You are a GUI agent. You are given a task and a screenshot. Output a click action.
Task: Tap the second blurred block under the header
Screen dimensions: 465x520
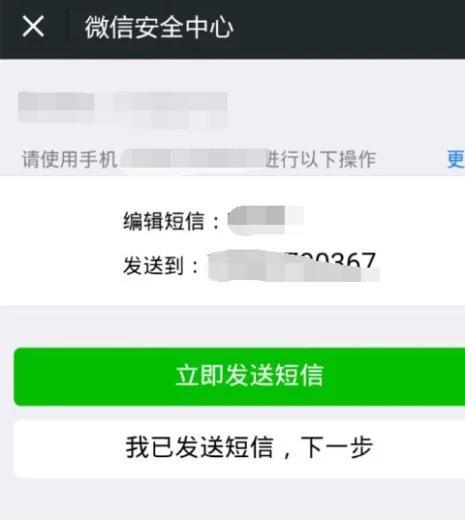point(170,110)
